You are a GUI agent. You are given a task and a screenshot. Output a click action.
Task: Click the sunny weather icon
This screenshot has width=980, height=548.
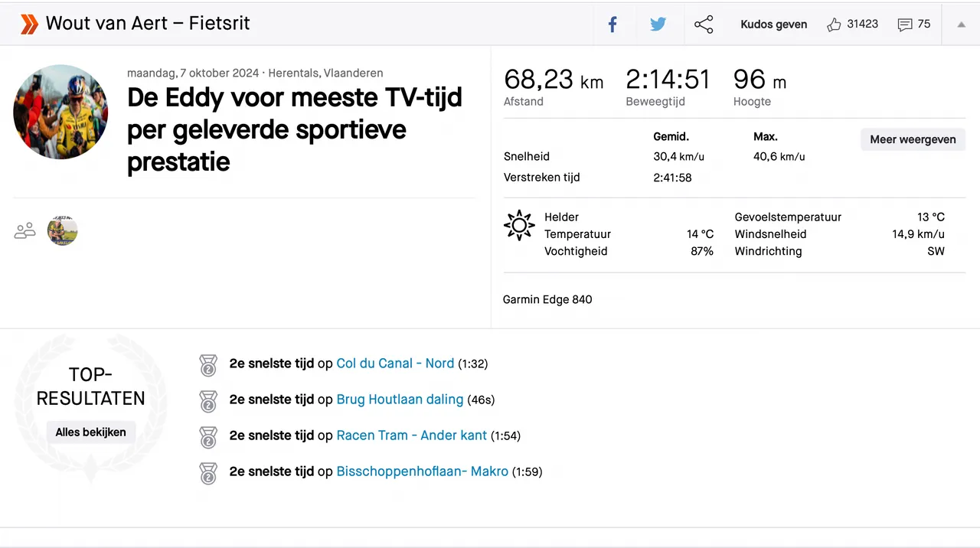click(518, 225)
